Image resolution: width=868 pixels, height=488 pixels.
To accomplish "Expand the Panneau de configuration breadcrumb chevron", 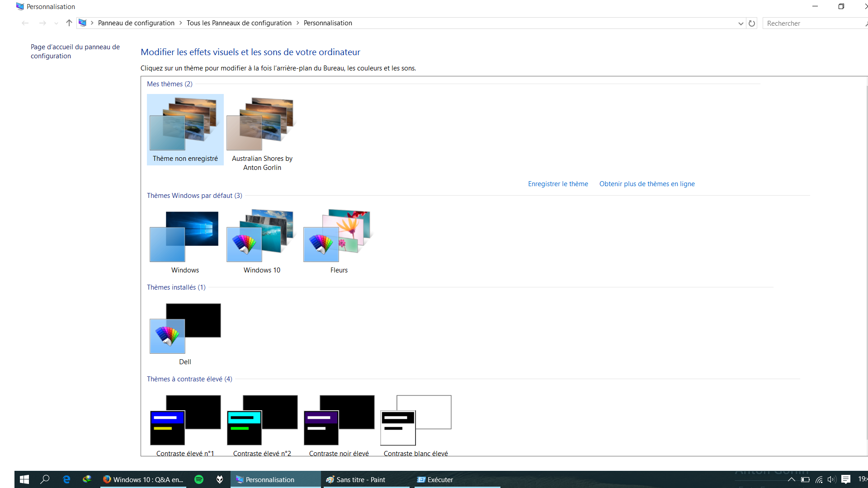I will (181, 23).
